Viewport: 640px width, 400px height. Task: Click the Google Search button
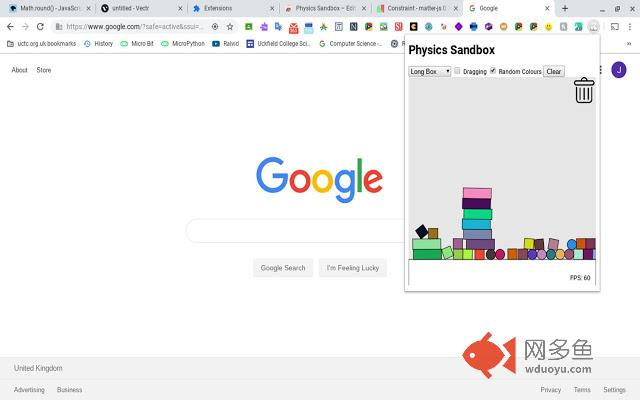(x=283, y=268)
